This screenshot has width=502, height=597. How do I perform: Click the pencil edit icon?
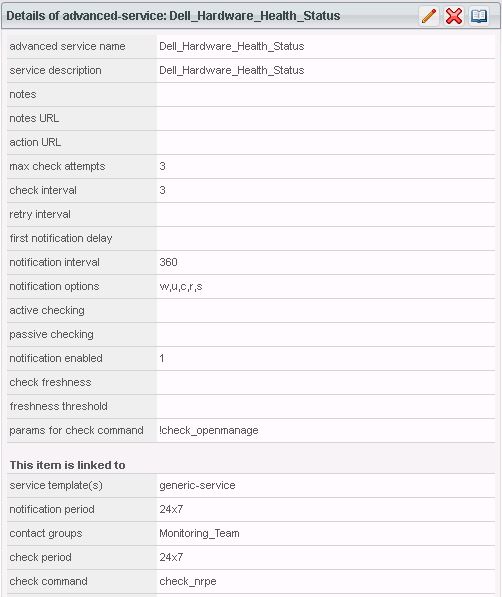click(x=429, y=16)
